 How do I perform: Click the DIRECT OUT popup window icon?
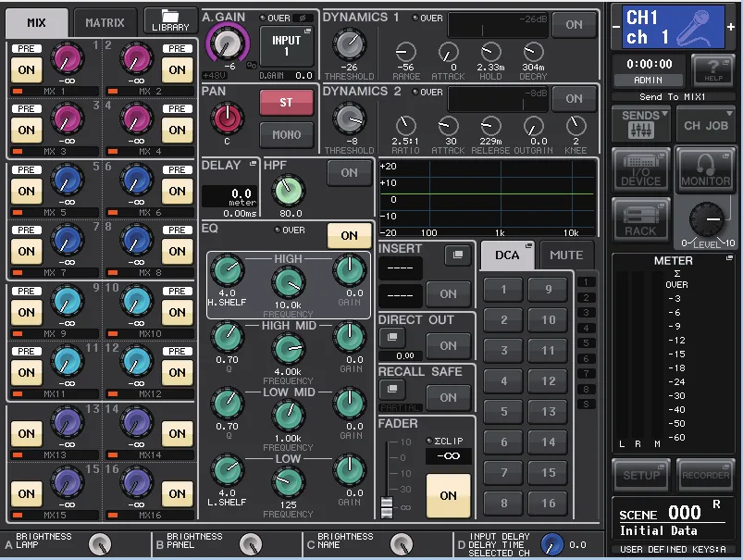pos(392,338)
